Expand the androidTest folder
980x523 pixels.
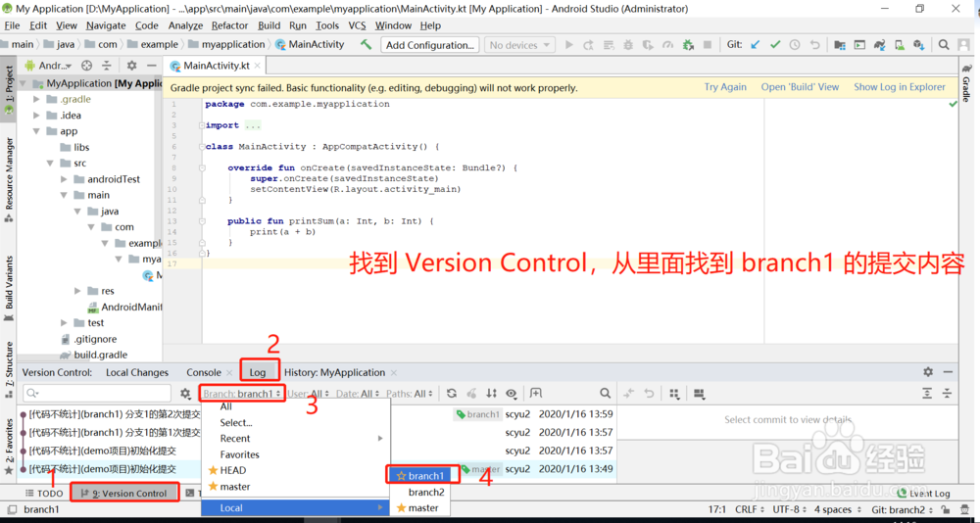tap(64, 178)
